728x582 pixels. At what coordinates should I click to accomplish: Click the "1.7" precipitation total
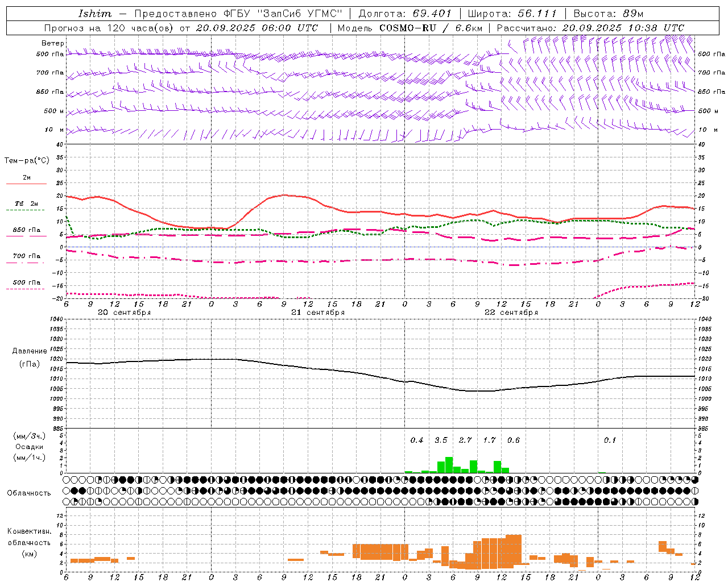coord(489,440)
